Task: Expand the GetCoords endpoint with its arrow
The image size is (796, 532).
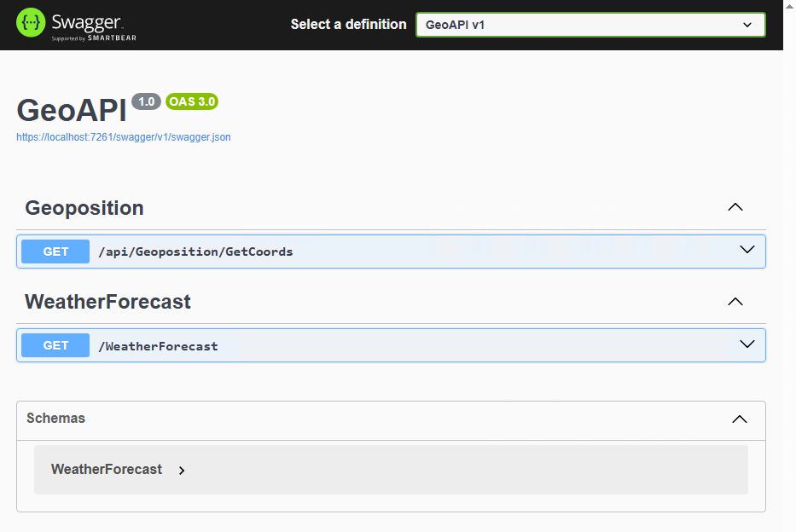Action: point(747,251)
